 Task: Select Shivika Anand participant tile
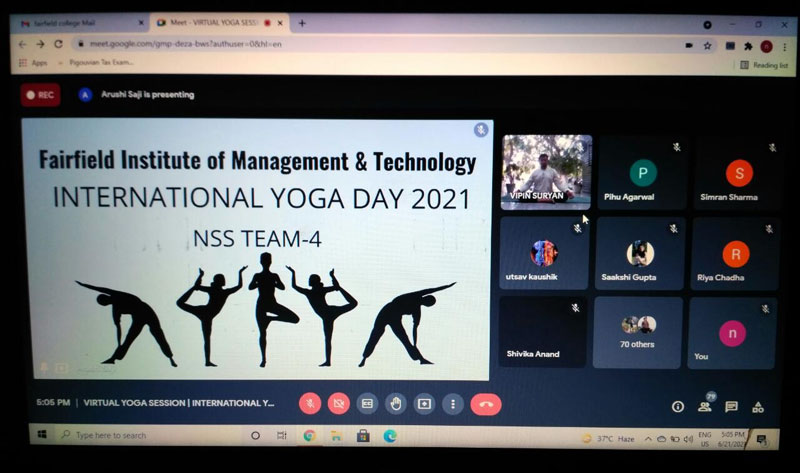(x=542, y=332)
